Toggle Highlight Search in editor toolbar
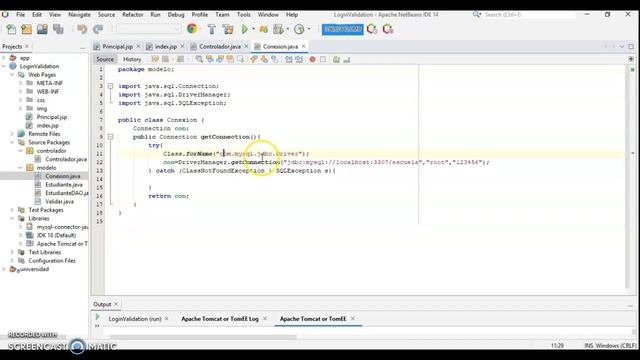640x360 pixels. (230, 59)
